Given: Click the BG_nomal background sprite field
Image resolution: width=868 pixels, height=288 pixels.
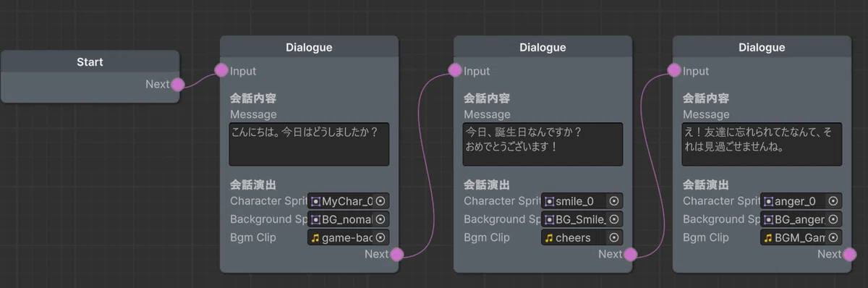Looking at the screenshot, I should tap(349, 219).
